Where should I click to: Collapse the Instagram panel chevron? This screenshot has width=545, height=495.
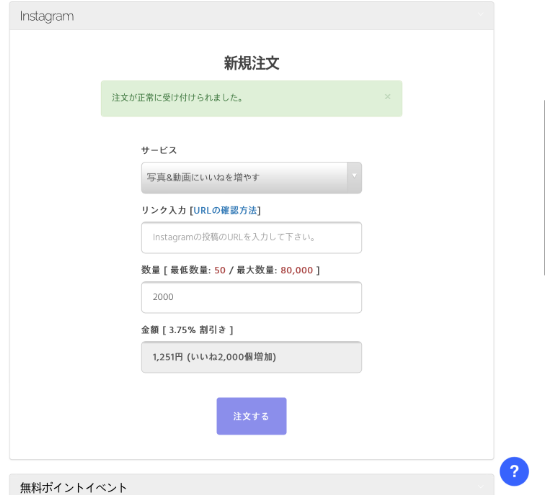[481, 15]
